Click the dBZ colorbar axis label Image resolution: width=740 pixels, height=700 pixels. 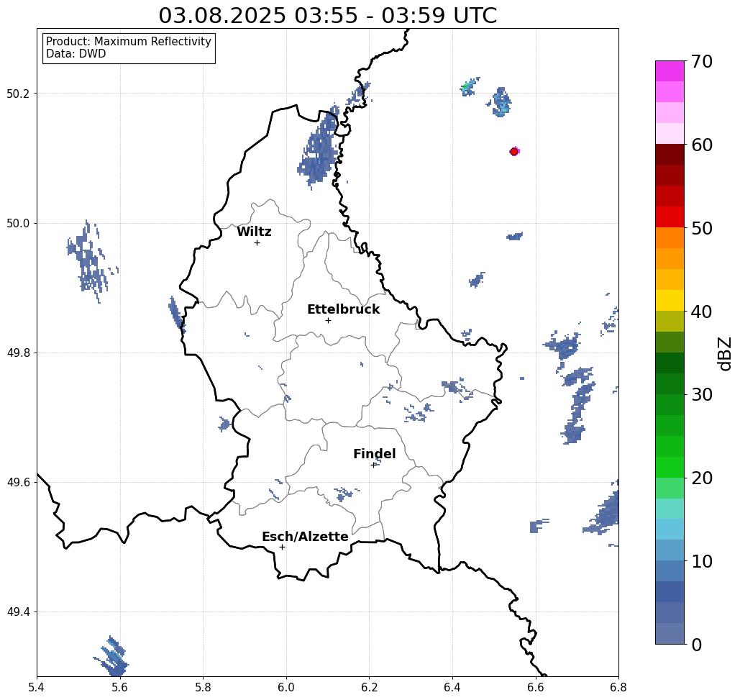click(724, 353)
